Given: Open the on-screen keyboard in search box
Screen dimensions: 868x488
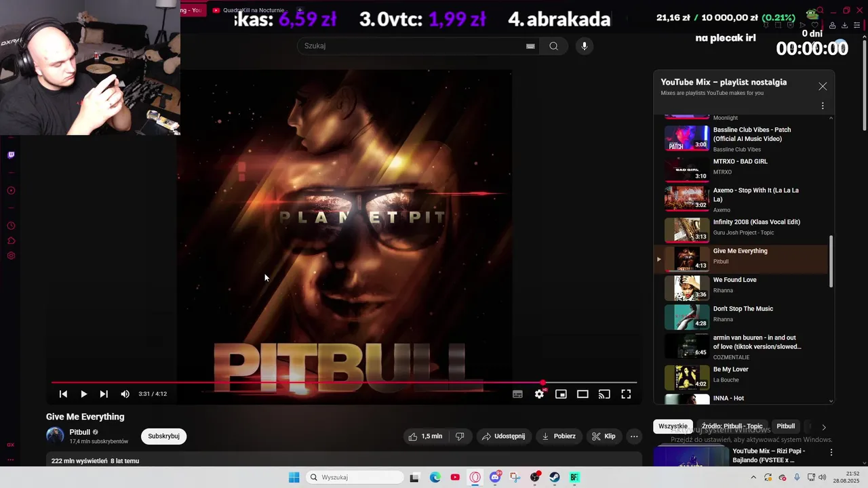Looking at the screenshot, I should pos(530,46).
